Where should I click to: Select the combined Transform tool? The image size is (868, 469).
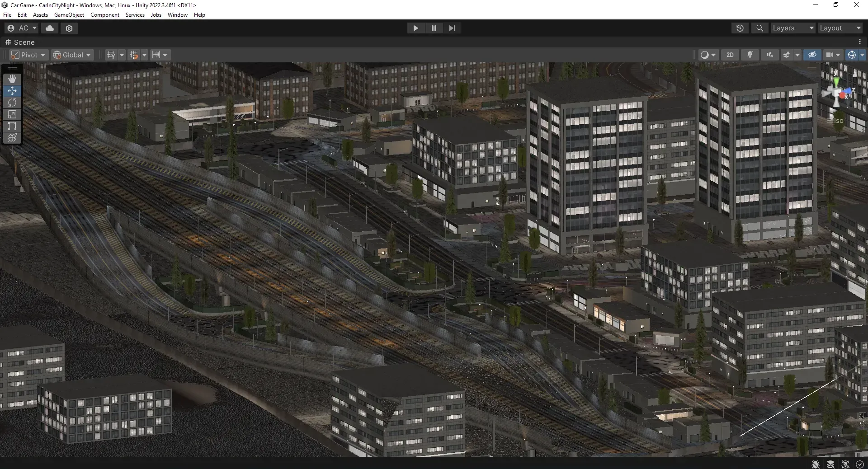12,138
